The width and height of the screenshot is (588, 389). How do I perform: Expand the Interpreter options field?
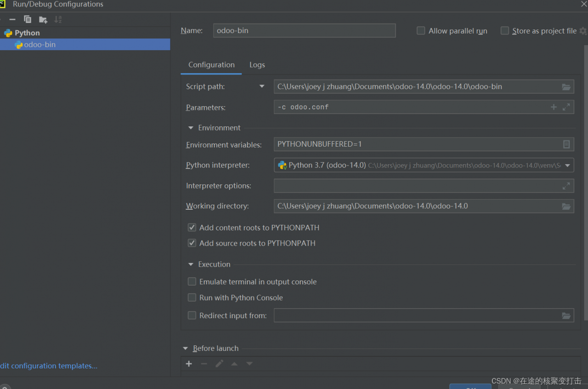point(566,186)
